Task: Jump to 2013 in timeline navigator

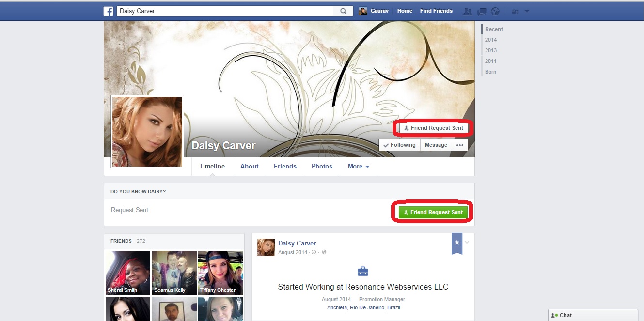Action: tap(491, 50)
